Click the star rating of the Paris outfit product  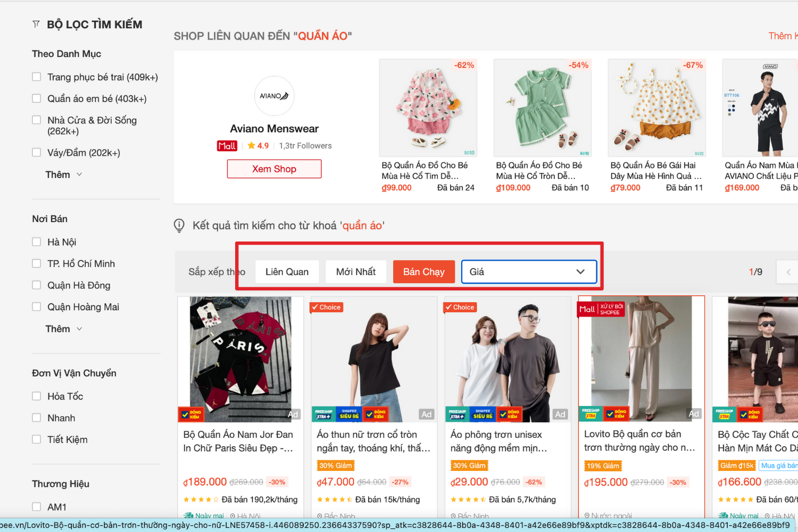tap(201, 500)
